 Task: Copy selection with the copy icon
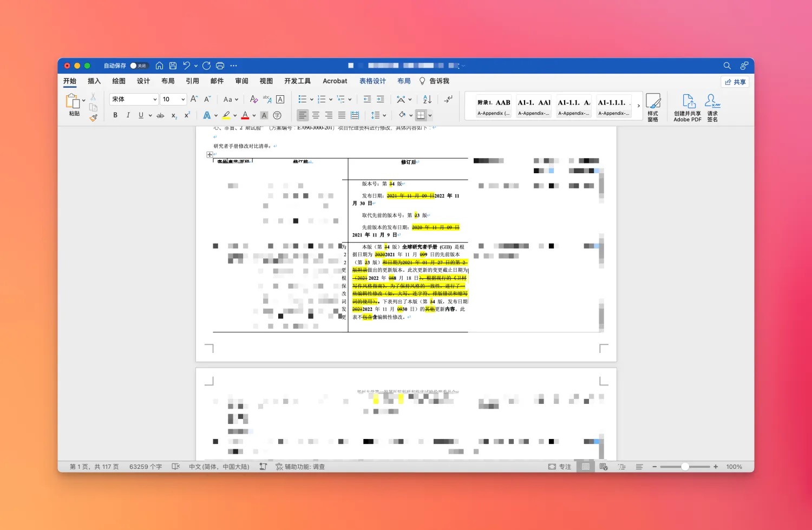tap(93, 107)
